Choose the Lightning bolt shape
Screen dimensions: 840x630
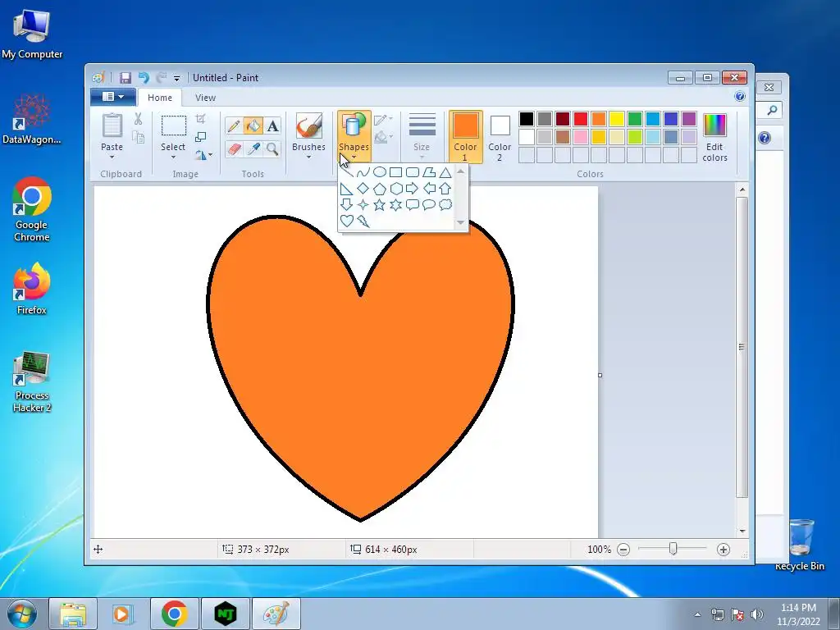[x=363, y=221]
